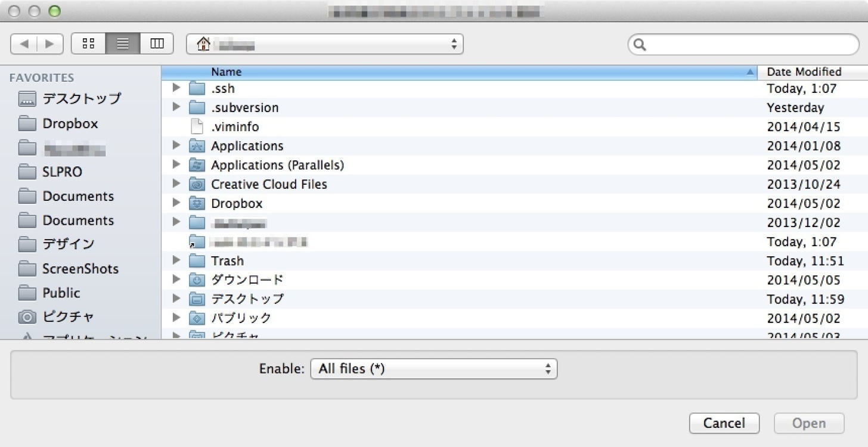Click the Dropbox folder icon in the file list

click(x=197, y=203)
